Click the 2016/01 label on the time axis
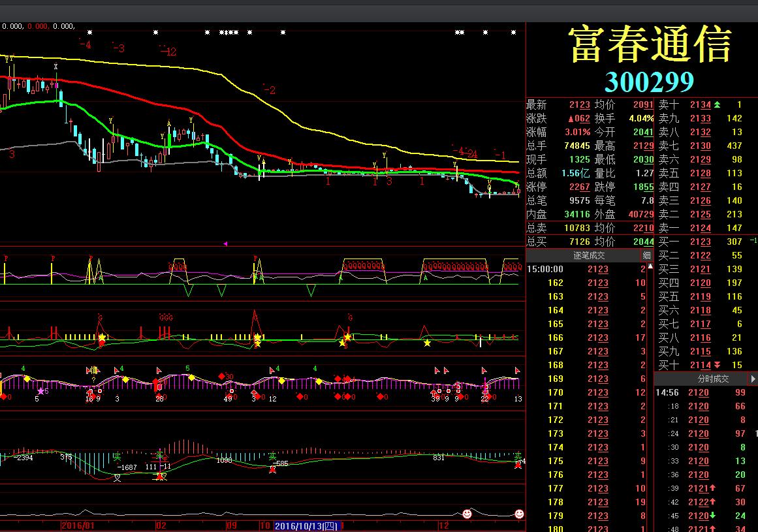Image resolution: width=758 pixels, height=532 pixels. pos(78,525)
